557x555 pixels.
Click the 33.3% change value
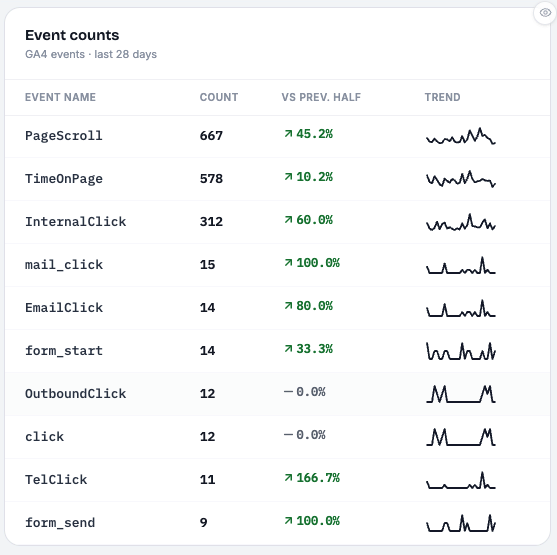point(314,349)
